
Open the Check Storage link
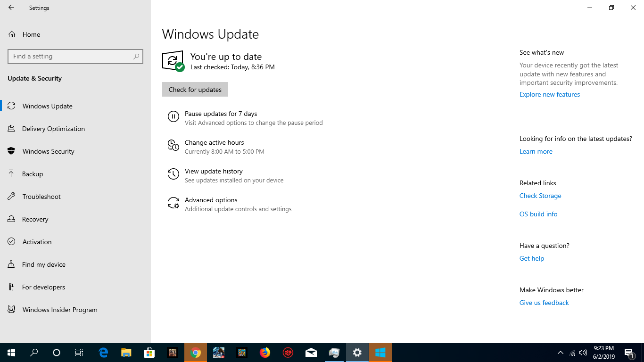tap(540, 196)
